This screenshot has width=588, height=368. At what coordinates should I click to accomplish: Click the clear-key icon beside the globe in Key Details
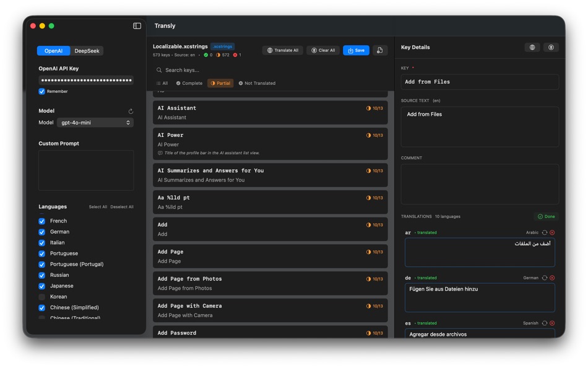pyautogui.click(x=550, y=47)
